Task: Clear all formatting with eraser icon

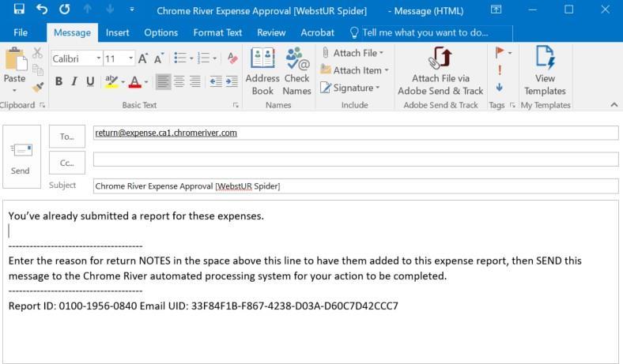Action: [232, 58]
